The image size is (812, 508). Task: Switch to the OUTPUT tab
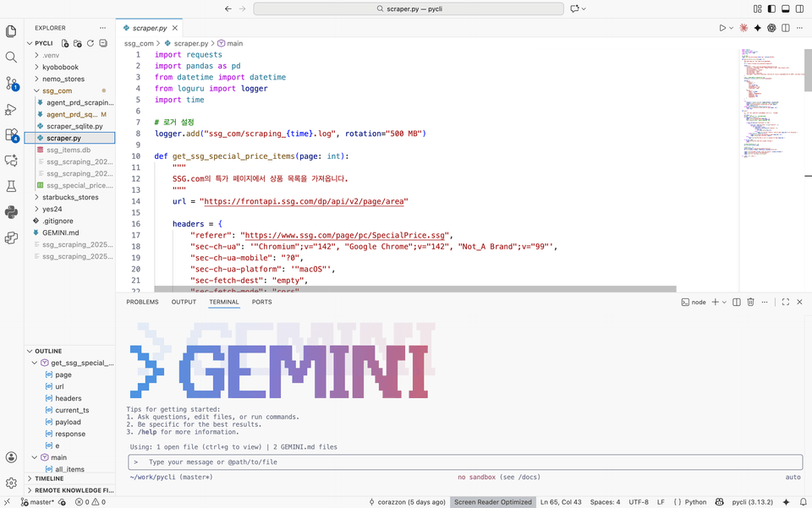coord(184,302)
